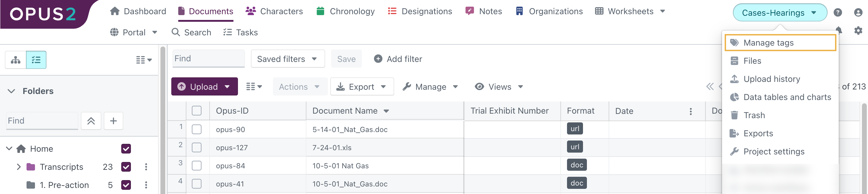Open the Date column options menu
The width and height of the screenshot is (868, 194).
[690, 111]
